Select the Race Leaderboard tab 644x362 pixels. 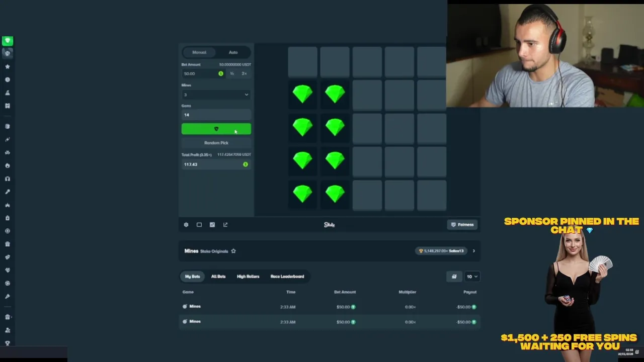pyautogui.click(x=287, y=277)
